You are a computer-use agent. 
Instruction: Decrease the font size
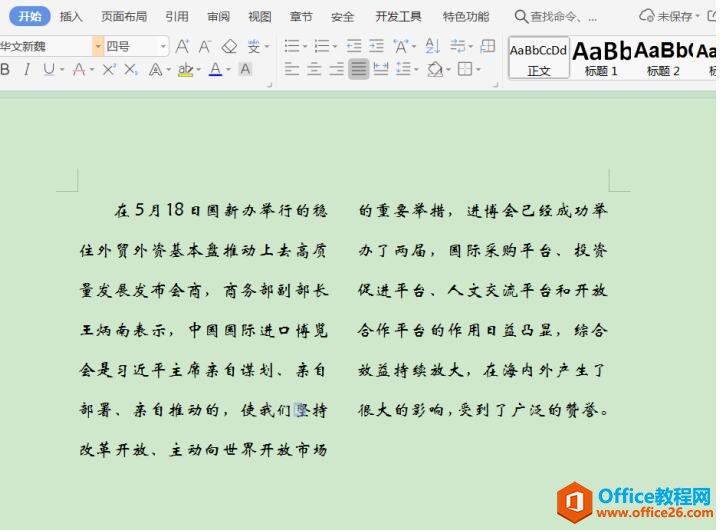pyautogui.click(x=205, y=46)
